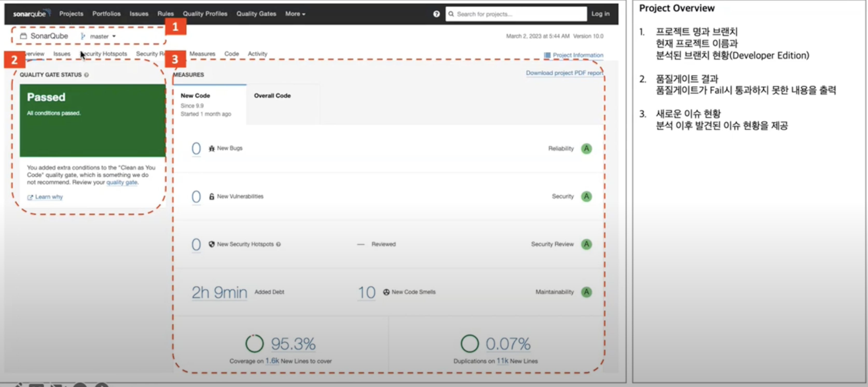Click the coverage donut chart icon

tap(254, 343)
